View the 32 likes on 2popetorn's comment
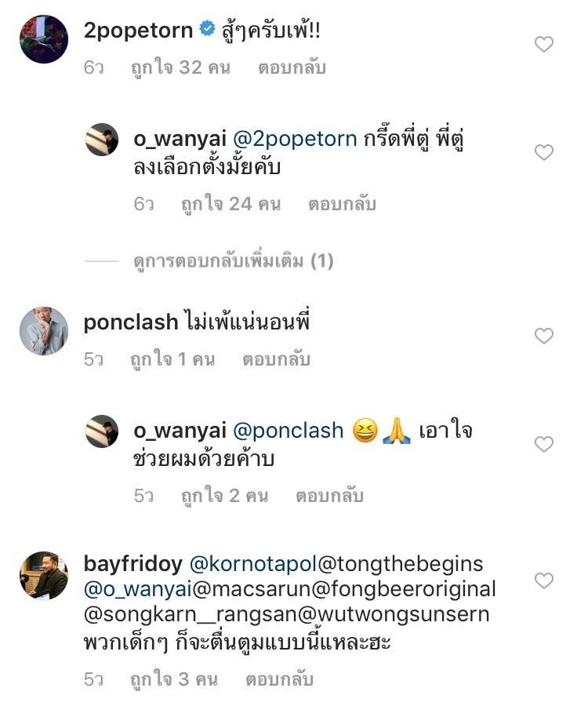The image size is (588, 717). pyautogui.click(x=180, y=67)
